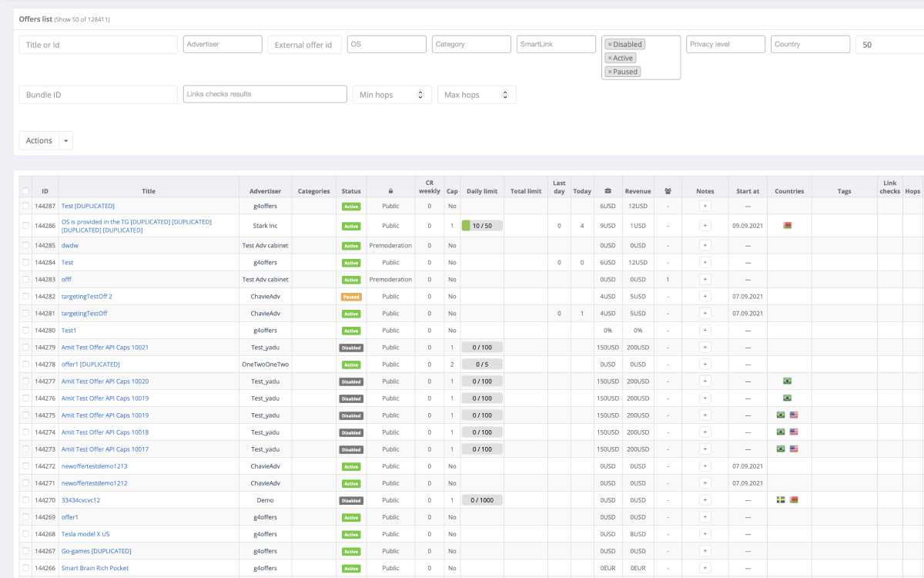The image size is (924, 578).
Task: Focus the Bundle ID field
Action: click(x=99, y=94)
